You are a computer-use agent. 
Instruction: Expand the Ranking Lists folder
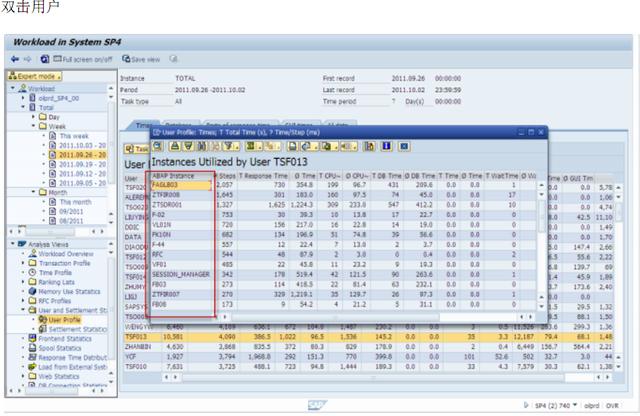click(23, 282)
